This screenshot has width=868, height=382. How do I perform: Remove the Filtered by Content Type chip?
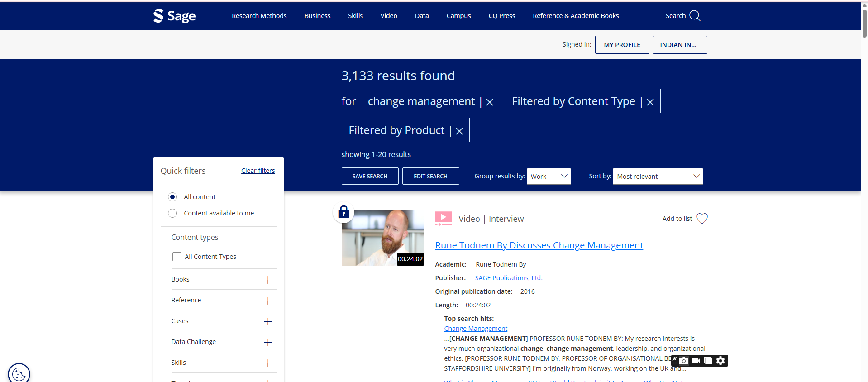coord(650,102)
